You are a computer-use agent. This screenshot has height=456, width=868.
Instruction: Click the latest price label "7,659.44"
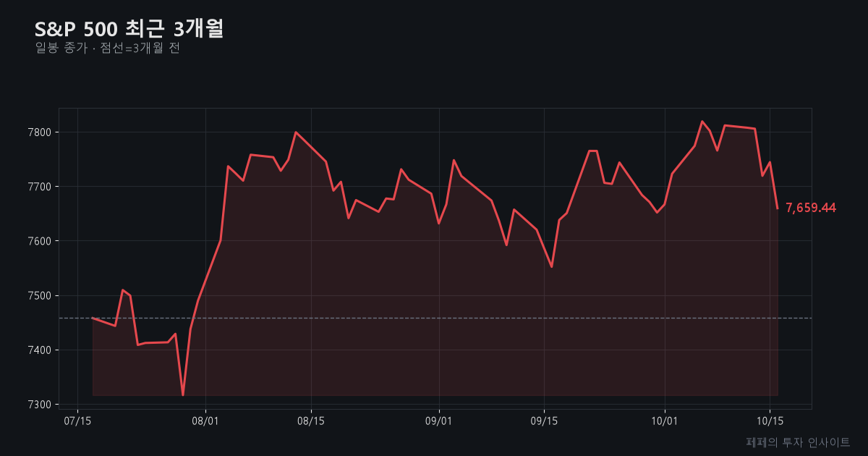pos(811,208)
